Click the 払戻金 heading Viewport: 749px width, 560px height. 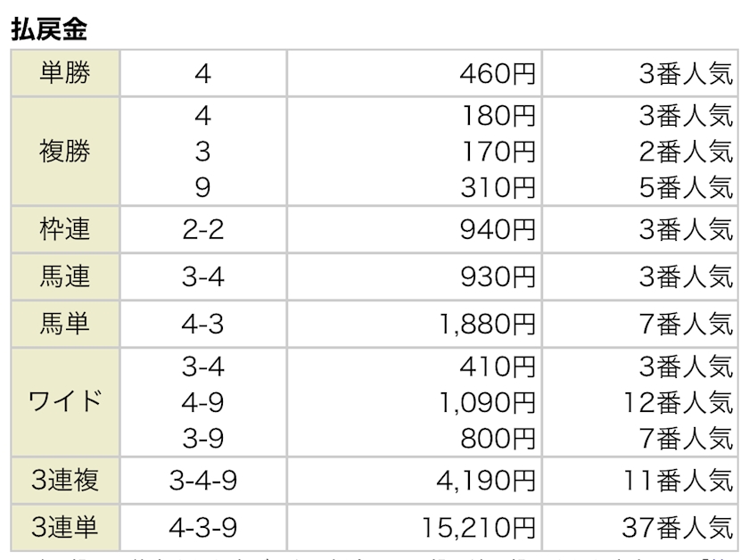[x=49, y=29]
